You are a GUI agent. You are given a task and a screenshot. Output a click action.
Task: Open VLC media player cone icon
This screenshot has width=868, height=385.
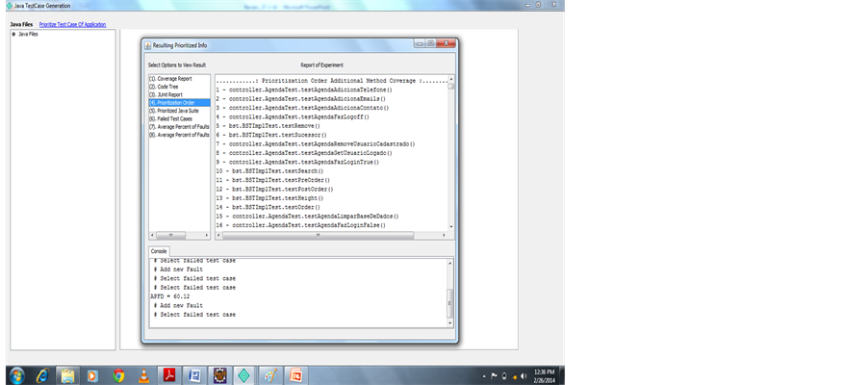click(x=144, y=376)
